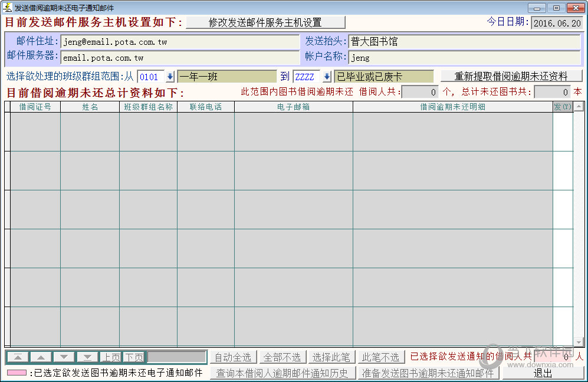Click the 今日日期 date field 2016.06.20
588x382 pixels.
click(x=557, y=23)
